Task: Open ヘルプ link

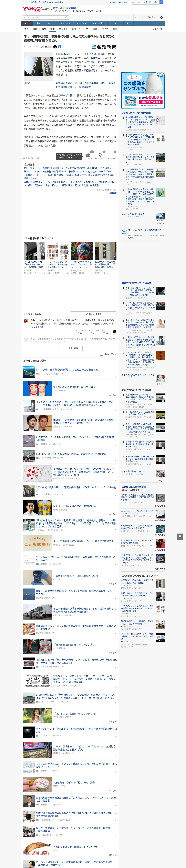Action: (127, 2)
